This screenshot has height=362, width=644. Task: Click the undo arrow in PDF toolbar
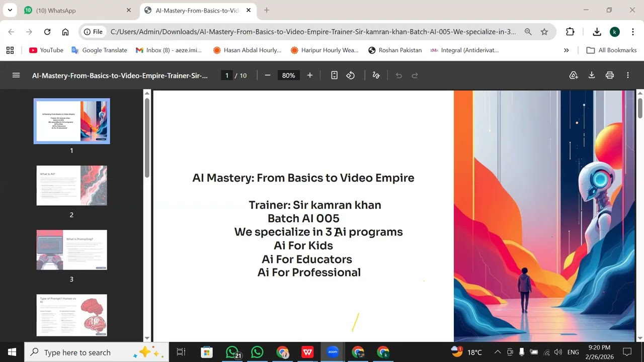tap(399, 75)
